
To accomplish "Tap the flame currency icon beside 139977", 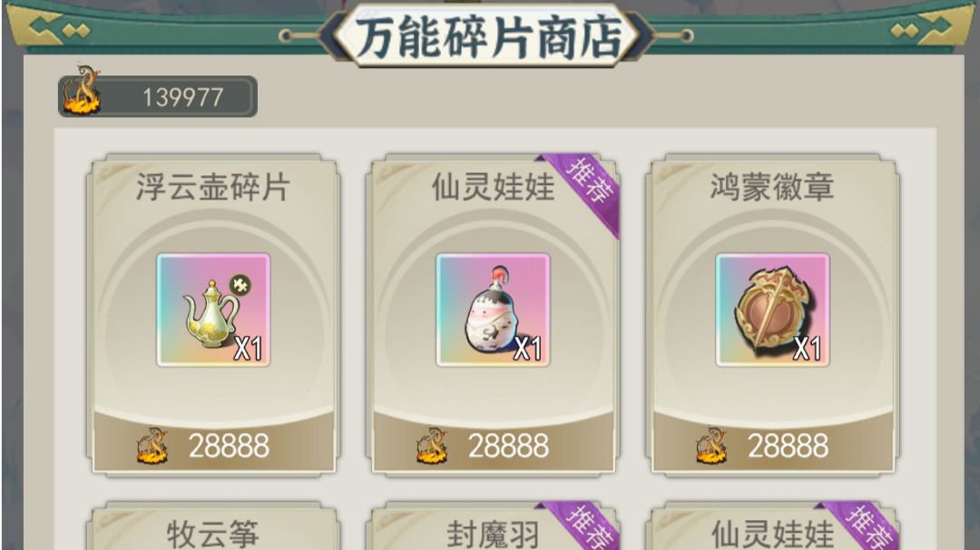I will pyautogui.click(x=82, y=92).
